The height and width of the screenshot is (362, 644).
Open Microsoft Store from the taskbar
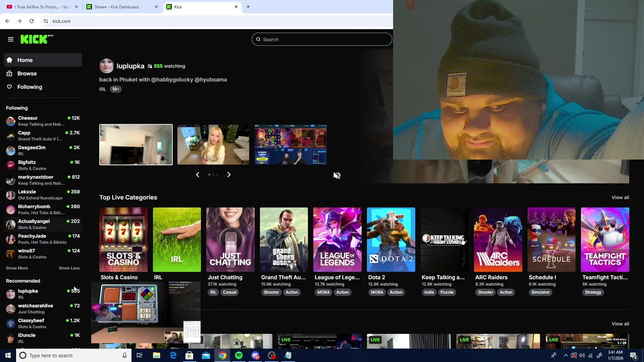click(189, 355)
